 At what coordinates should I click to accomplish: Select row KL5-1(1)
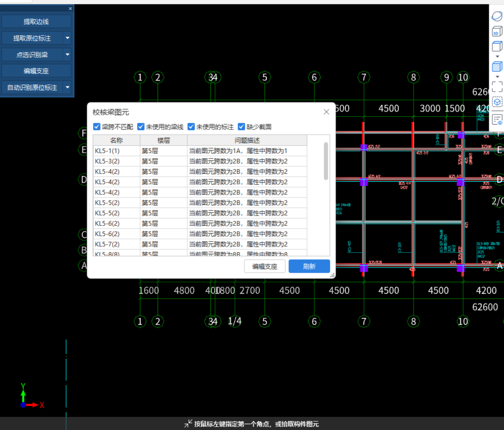tap(200, 151)
